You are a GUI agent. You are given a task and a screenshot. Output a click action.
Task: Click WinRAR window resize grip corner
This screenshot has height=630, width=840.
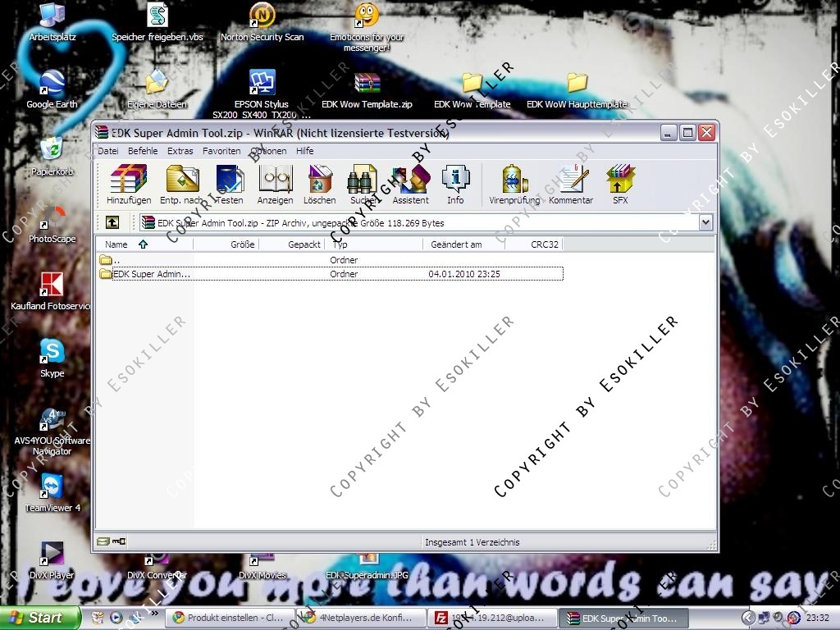(x=711, y=546)
